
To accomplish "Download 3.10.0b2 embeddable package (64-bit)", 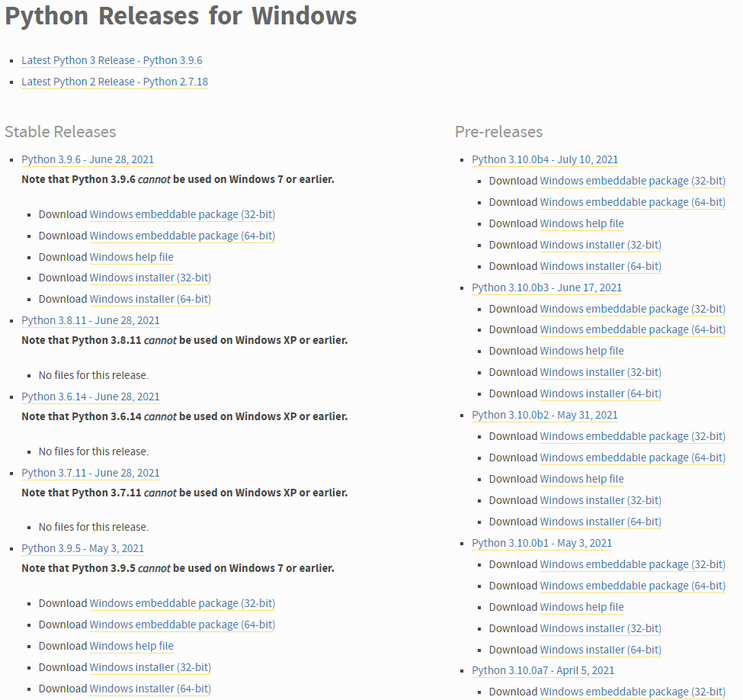I will tap(633, 458).
